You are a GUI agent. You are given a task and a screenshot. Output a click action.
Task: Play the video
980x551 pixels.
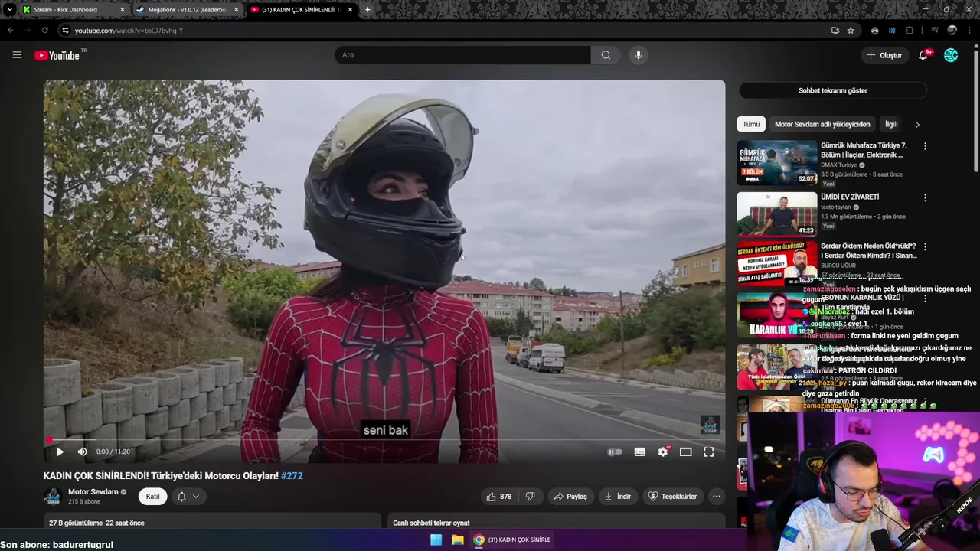tap(60, 452)
